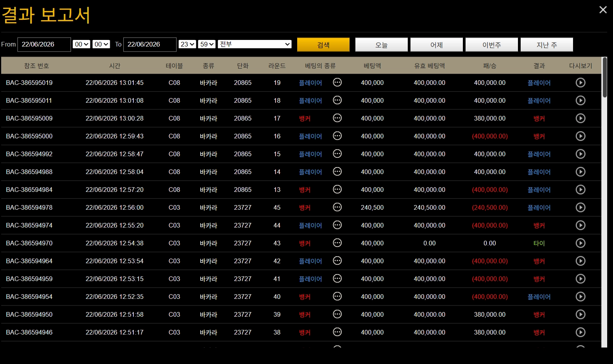
Task: Show bet detail dots for round 45
Action: point(338,207)
